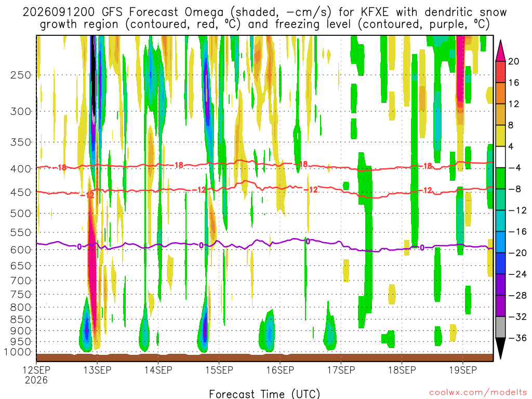Click the 18SEP time axis label
This screenshot has width=532, height=399.
coord(402,369)
